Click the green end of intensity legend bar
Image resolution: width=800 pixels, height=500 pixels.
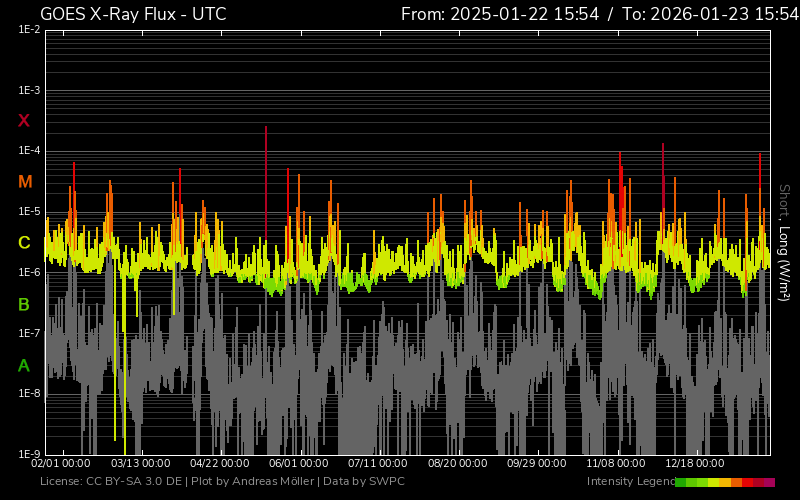point(681,482)
